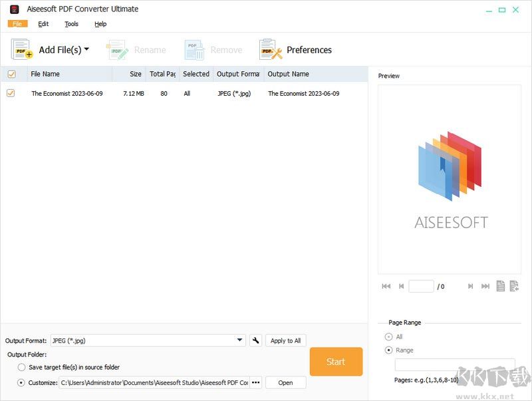This screenshot has height=401, width=532.
Task: Choose the Range option under Page Range
Action: point(389,350)
